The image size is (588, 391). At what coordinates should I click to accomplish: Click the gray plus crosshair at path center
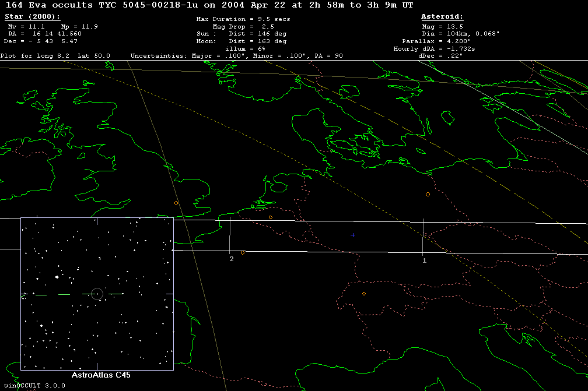pyautogui.click(x=352, y=235)
